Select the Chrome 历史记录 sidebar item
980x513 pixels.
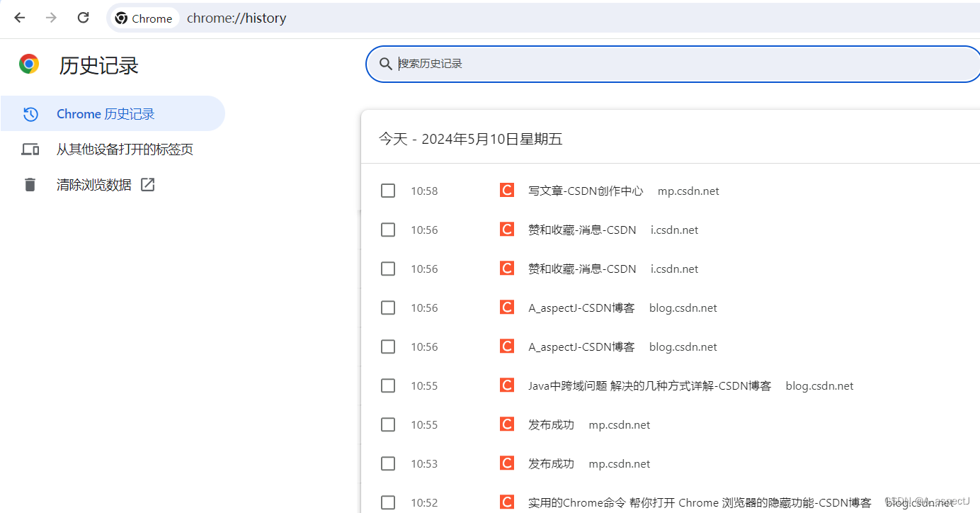[113, 113]
